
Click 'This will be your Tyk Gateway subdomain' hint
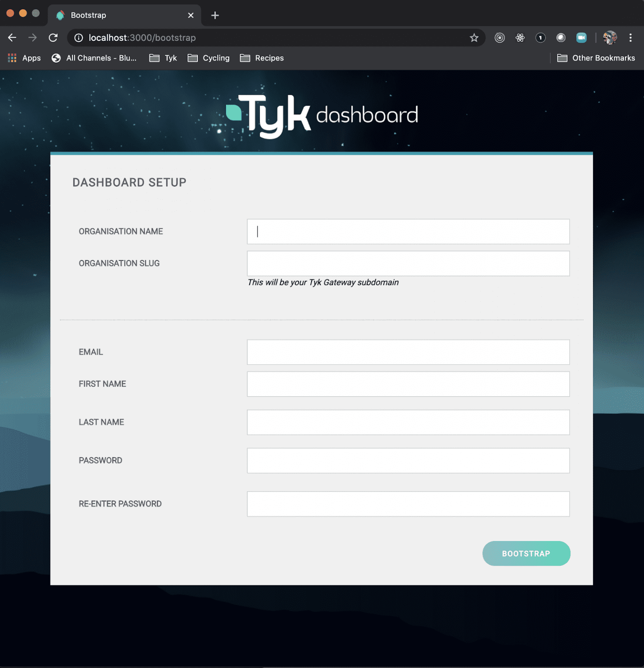pyautogui.click(x=323, y=282)
